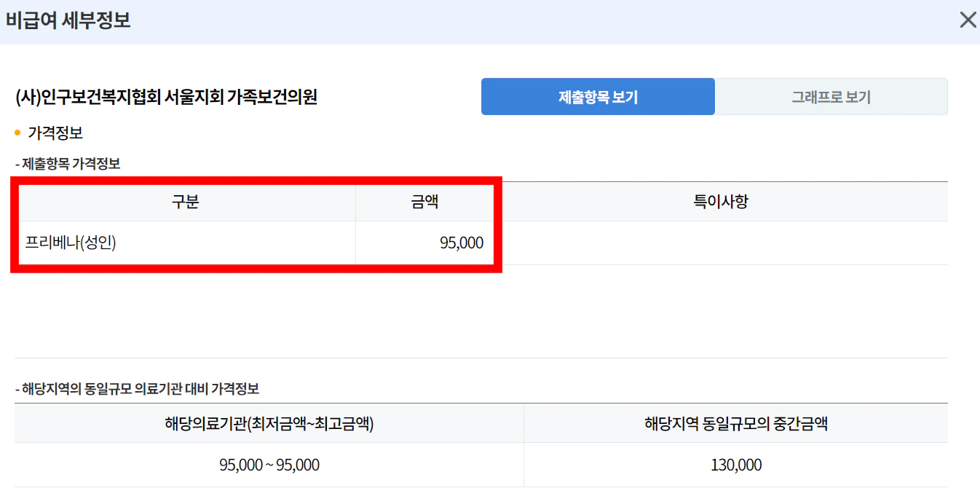Switch to the 그래프로 보기 tab

click(832, 96)
